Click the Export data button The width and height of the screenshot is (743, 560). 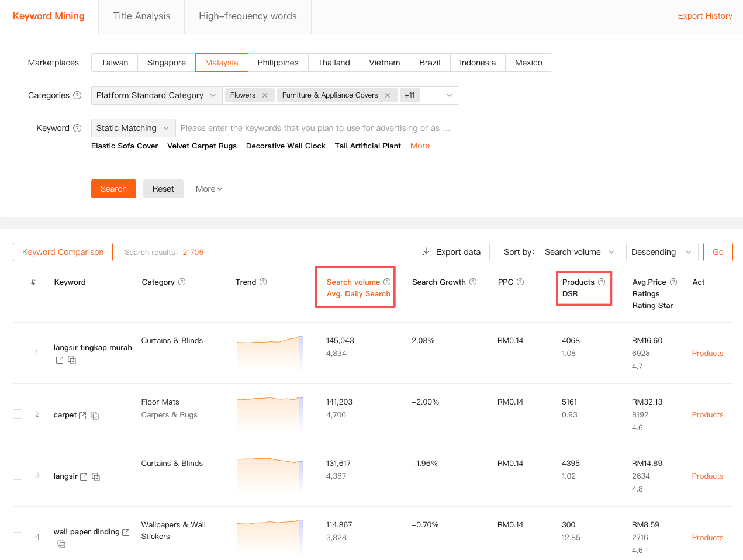click(451, 252)
